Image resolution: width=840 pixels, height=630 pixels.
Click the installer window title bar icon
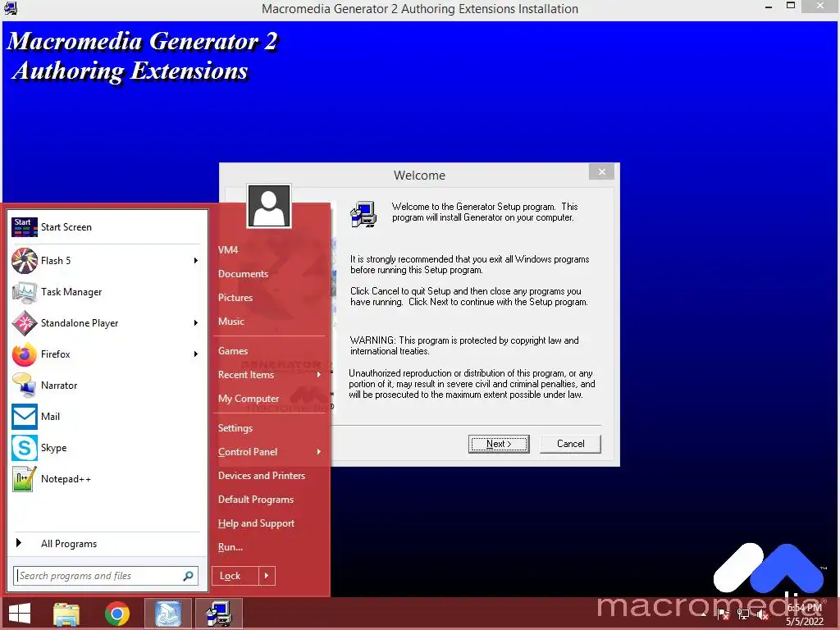pyautogui.click(x=10, y=8)
